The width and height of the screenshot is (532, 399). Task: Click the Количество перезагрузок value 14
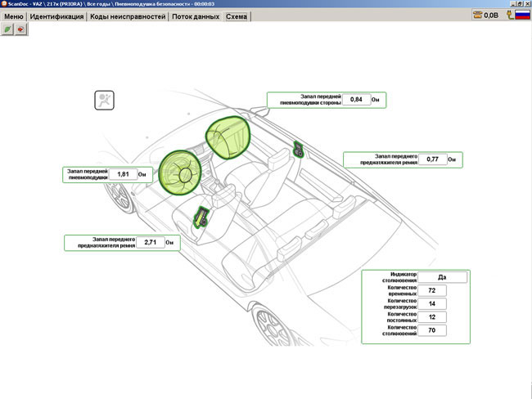(431, 304)
